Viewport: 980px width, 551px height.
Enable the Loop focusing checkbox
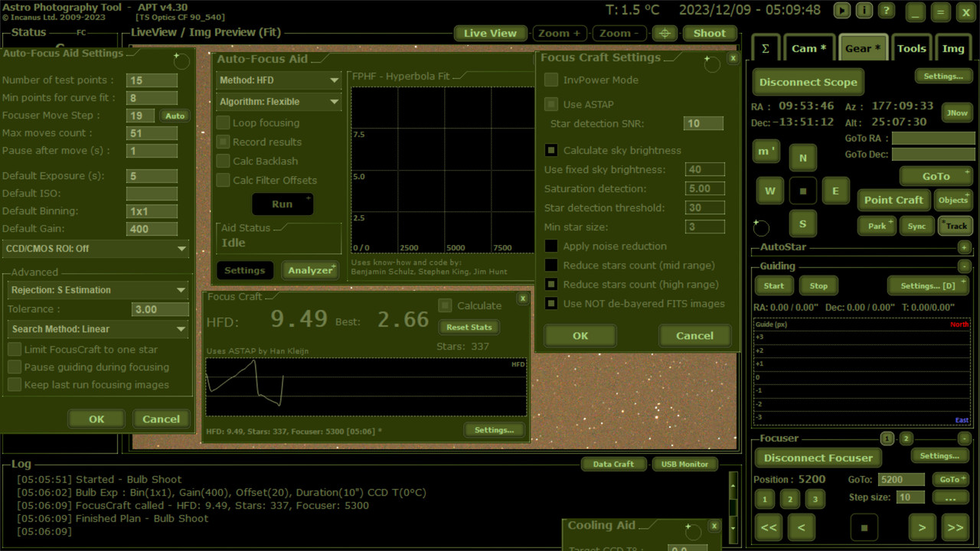223,122
